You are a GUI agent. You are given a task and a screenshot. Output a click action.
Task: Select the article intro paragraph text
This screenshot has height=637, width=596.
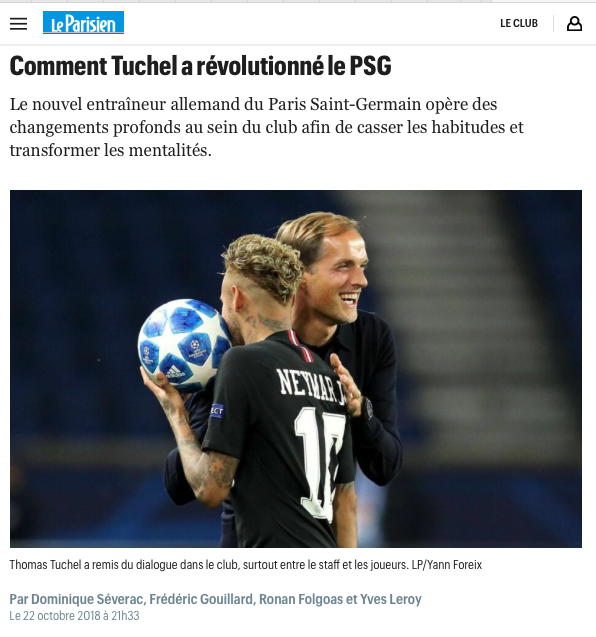point(266,127)
